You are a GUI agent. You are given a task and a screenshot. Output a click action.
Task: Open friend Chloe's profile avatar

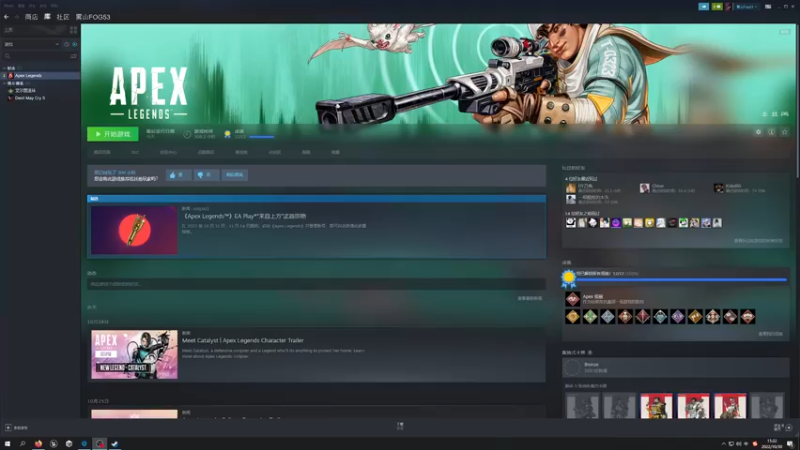(644, 188)
